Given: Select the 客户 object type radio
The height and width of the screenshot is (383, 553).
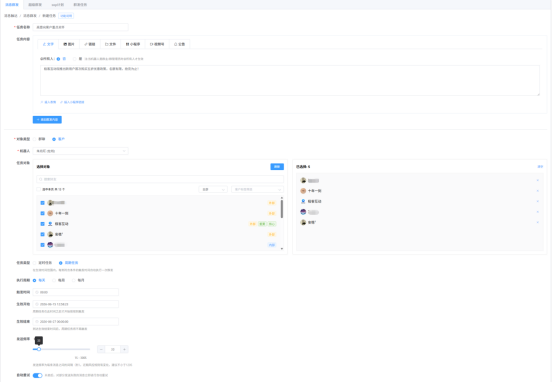Looking at the screenshot, I should click(54, 139).
